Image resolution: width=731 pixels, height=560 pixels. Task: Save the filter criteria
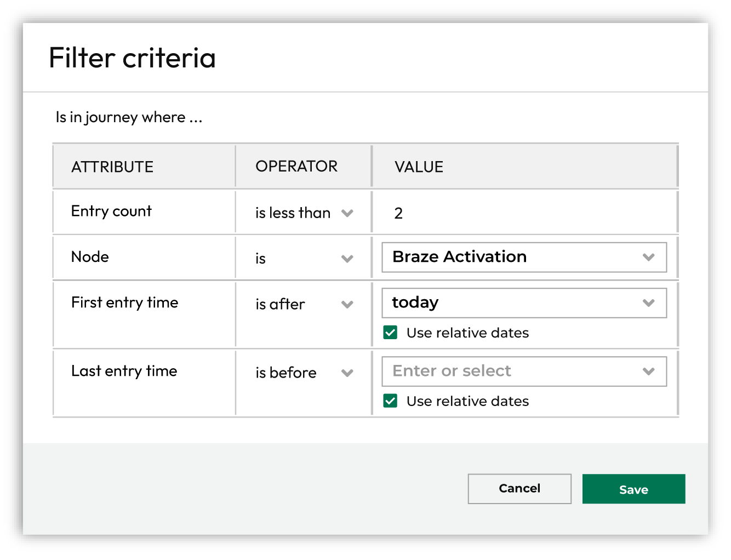633,489
